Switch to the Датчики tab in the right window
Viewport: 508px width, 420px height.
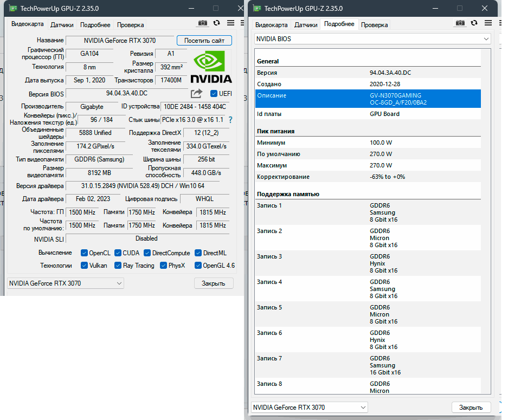[306, 25]
